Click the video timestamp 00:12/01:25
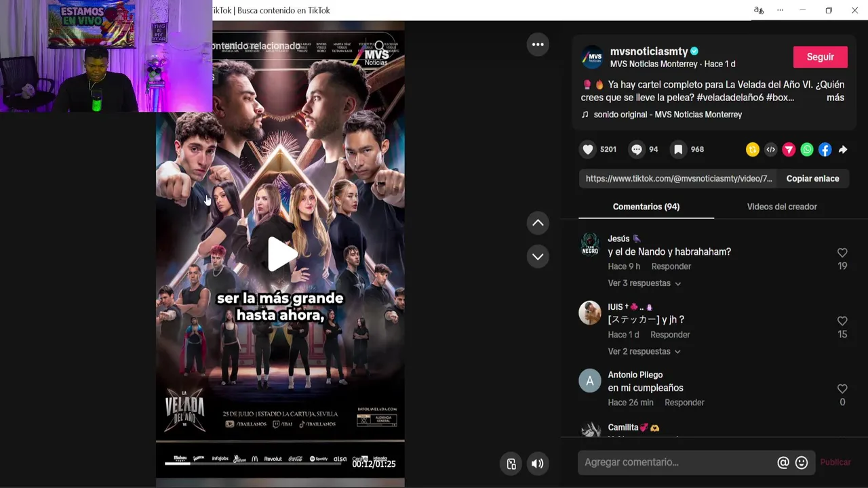Screen dimensions: 868x488 (x=374, y=464)
